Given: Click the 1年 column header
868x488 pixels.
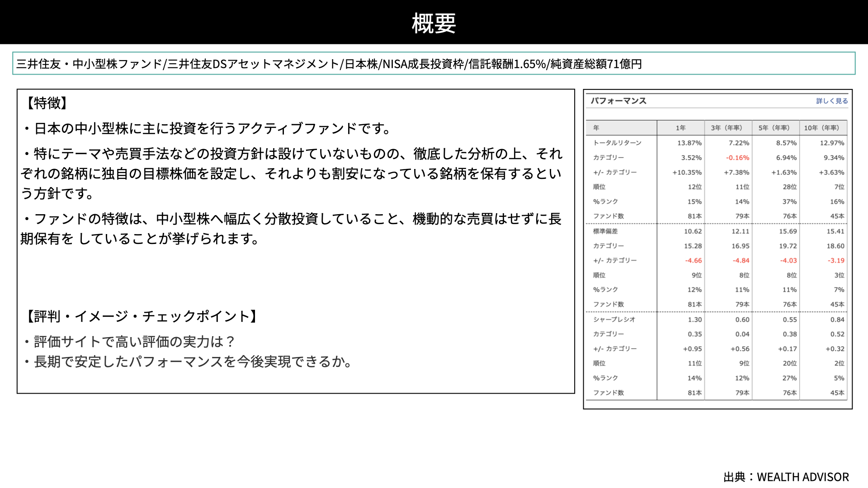Looking at the screenshot, I should (681, 128).
